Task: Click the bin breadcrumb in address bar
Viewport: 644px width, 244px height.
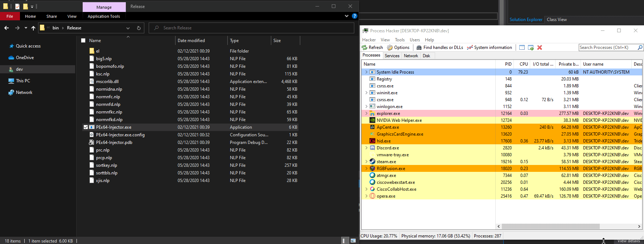Action: [x=55, y=28]
